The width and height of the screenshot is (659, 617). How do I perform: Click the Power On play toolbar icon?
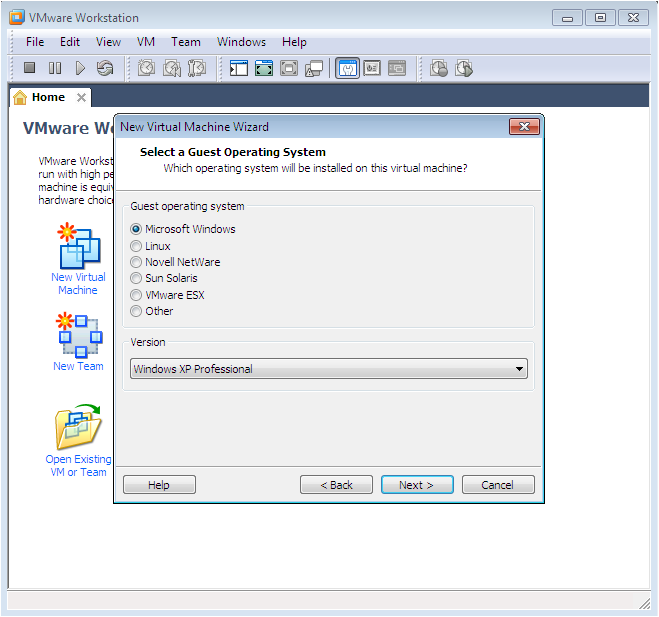[x=80, y=68]
